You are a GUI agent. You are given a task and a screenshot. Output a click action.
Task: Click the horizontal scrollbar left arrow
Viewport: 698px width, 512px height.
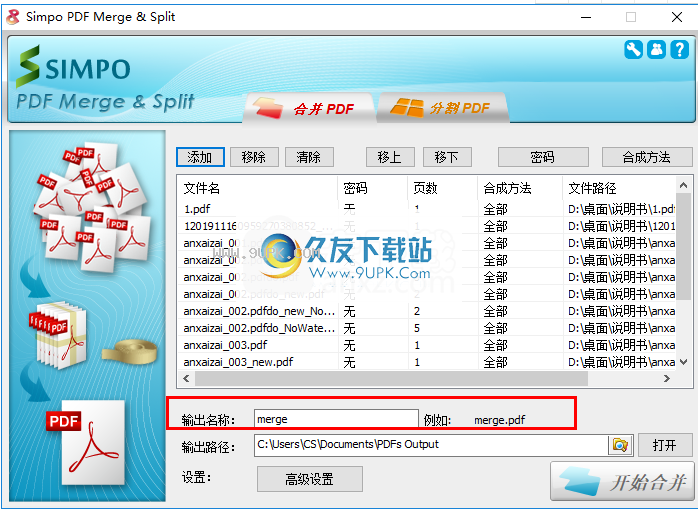click(187, 378)
